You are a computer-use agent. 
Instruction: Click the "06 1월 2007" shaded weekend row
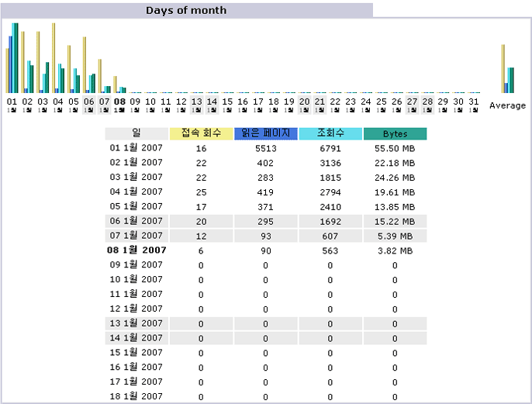point(136,221)
